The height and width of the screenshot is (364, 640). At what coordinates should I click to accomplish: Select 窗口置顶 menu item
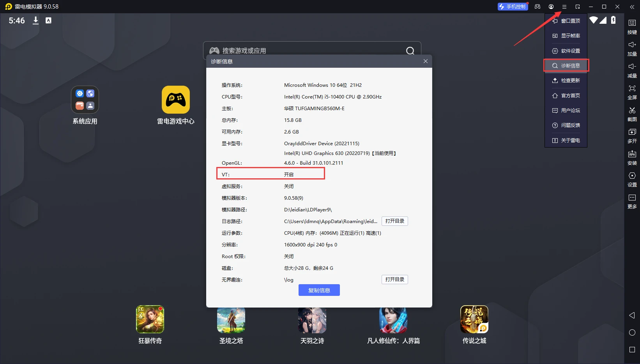click(x=566, y=21)
